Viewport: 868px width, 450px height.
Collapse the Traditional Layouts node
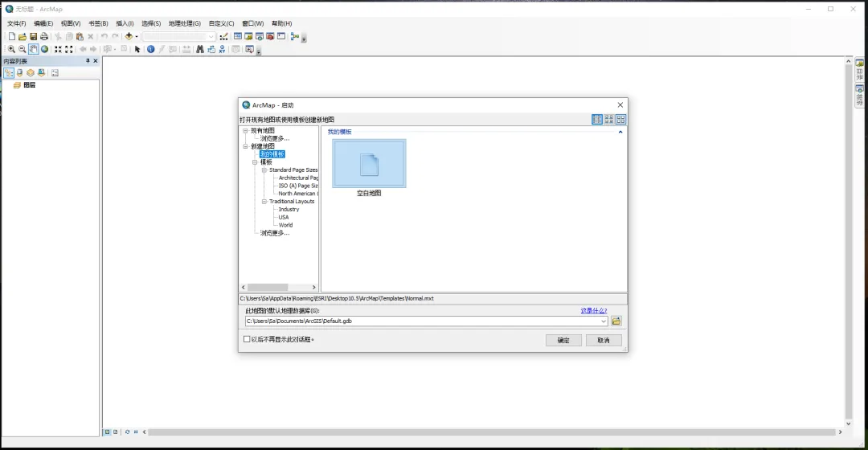(264, 202)
